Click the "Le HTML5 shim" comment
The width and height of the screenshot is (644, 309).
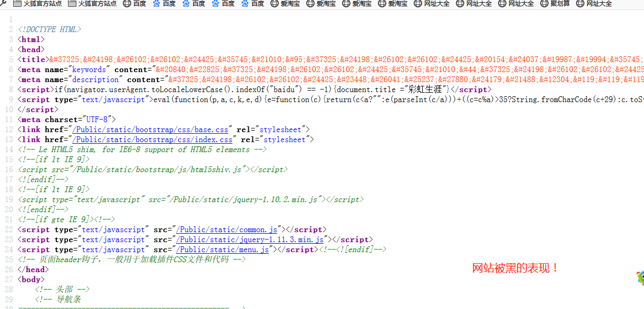[x=142, y=149]
